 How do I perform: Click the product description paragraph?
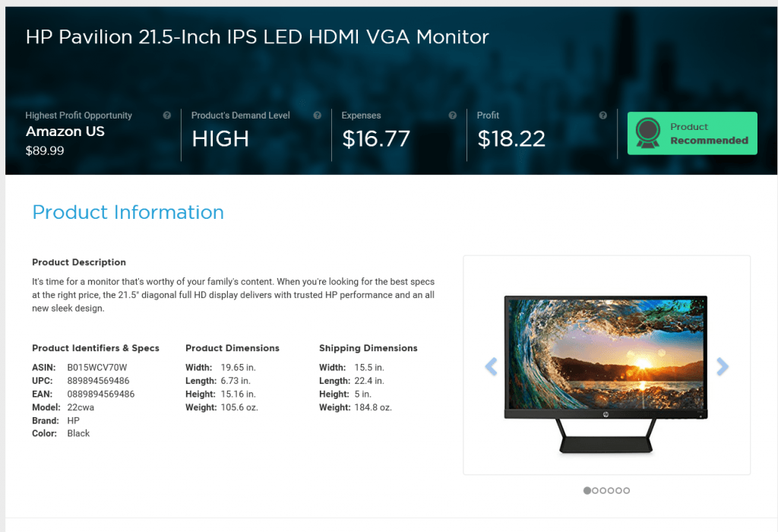point(233,295)
